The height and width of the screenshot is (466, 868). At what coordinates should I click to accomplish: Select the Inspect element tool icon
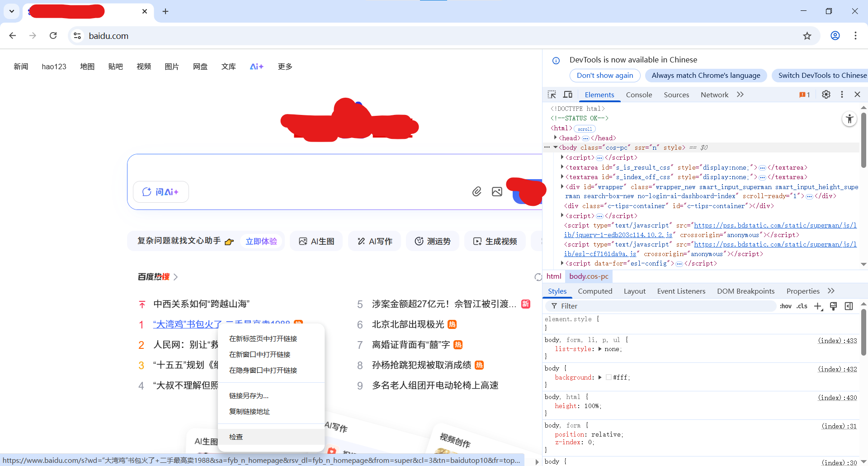[x=552, y=95]
